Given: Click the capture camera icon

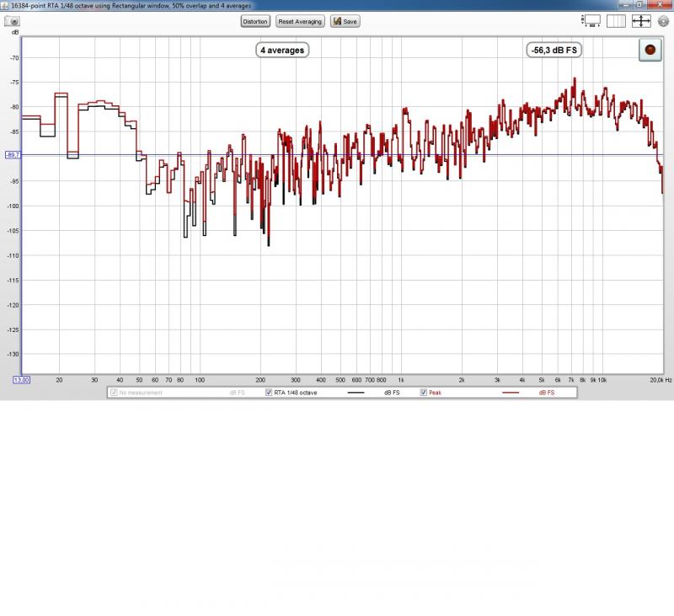Looking at the screenshot, I should tap(12, 21).
